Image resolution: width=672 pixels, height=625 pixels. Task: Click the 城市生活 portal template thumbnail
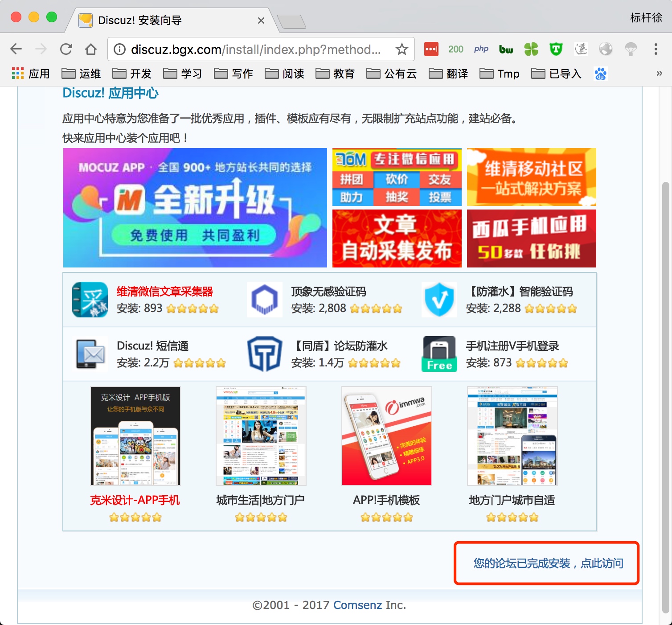click(261, 436)
